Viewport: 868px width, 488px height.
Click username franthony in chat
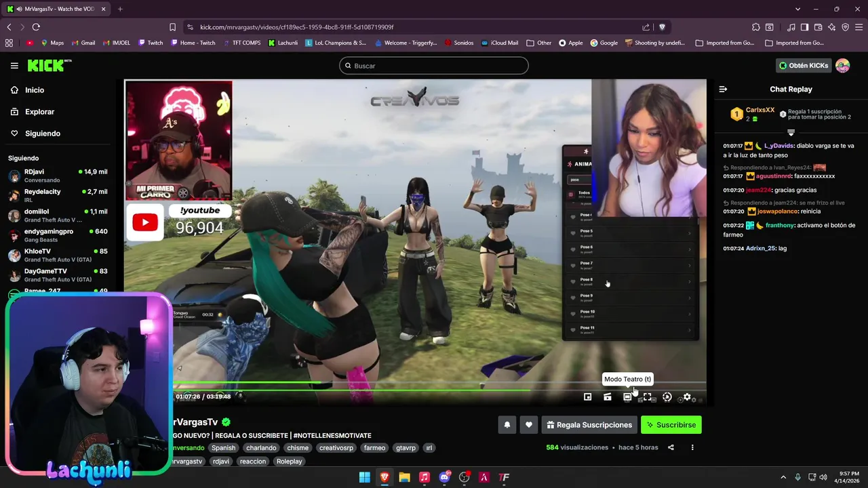point(779,225)
